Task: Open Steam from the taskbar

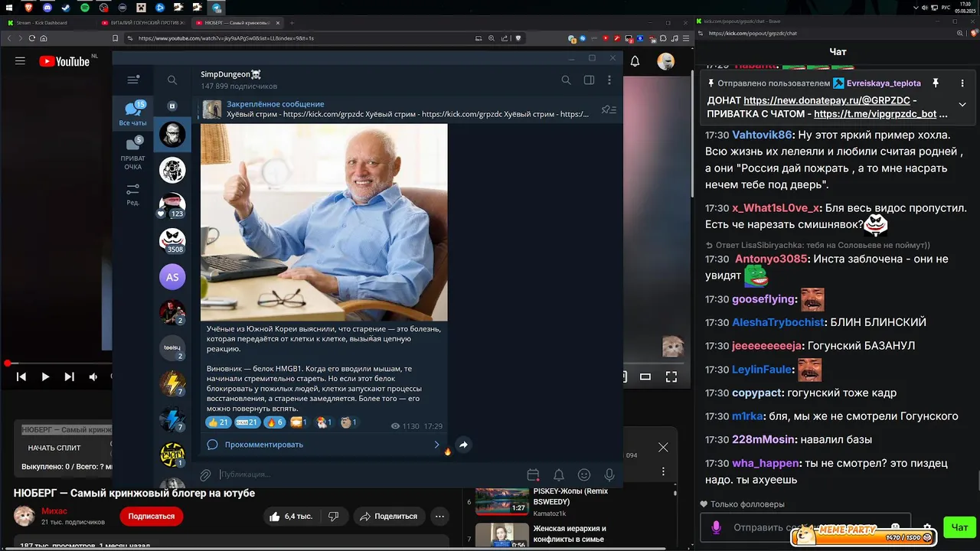Action: coord(66,7)
